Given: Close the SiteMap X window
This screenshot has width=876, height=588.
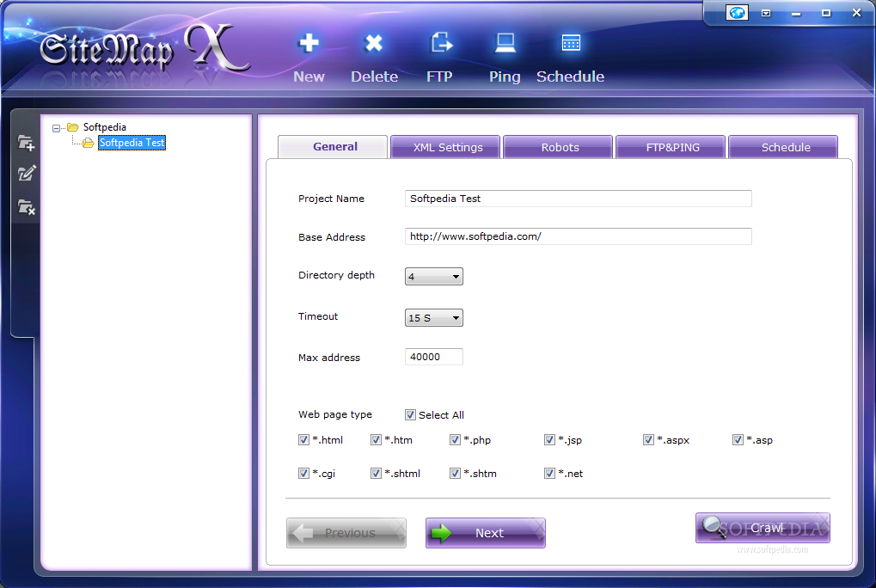Looking at the screenshot, I should pyautogui.click(x=856, y=12).
